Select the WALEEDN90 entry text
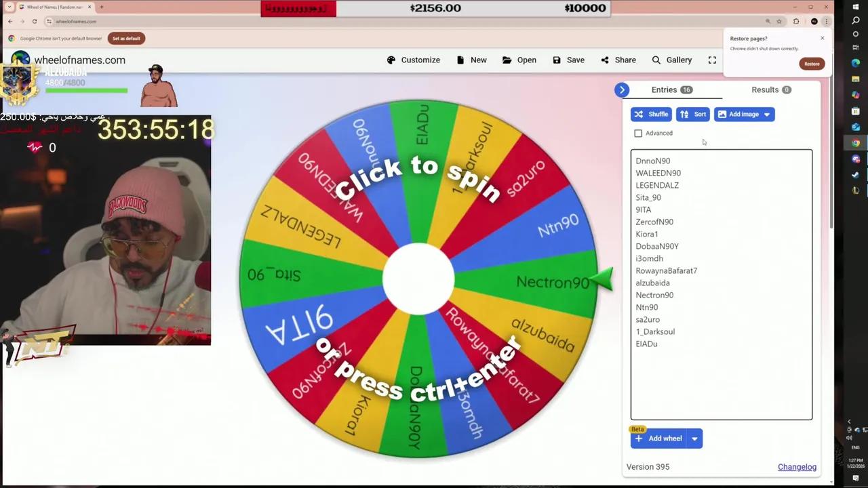Image resolution: width=868 pixels, height=488 pixels. coord(658,173)
